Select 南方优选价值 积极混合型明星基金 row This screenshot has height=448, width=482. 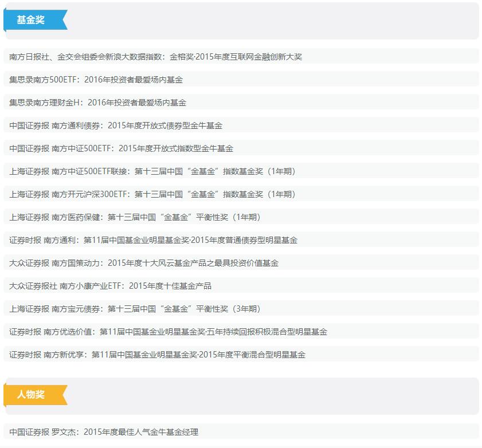[x=168, y=332]
